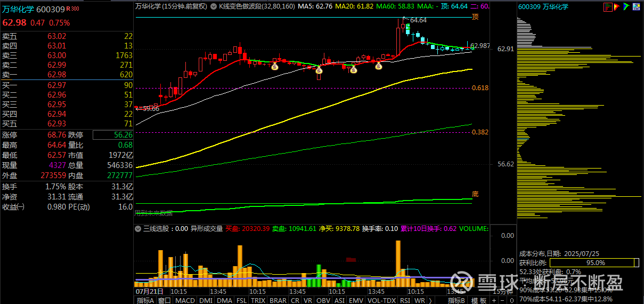Image resolution: width=644 pixels, height=304 pixels.
Task: Open the cost distribution chart icon
Action: 608,7
